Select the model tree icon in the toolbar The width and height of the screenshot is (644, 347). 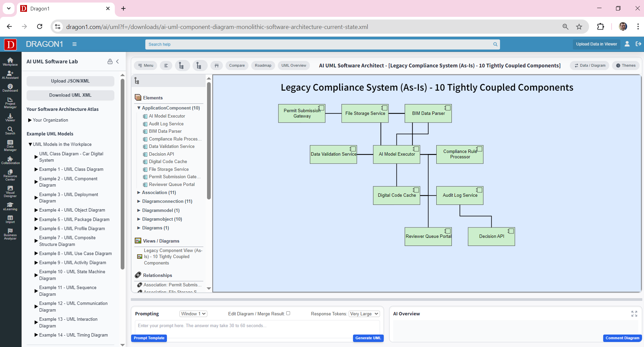click(x=182, y=65)
